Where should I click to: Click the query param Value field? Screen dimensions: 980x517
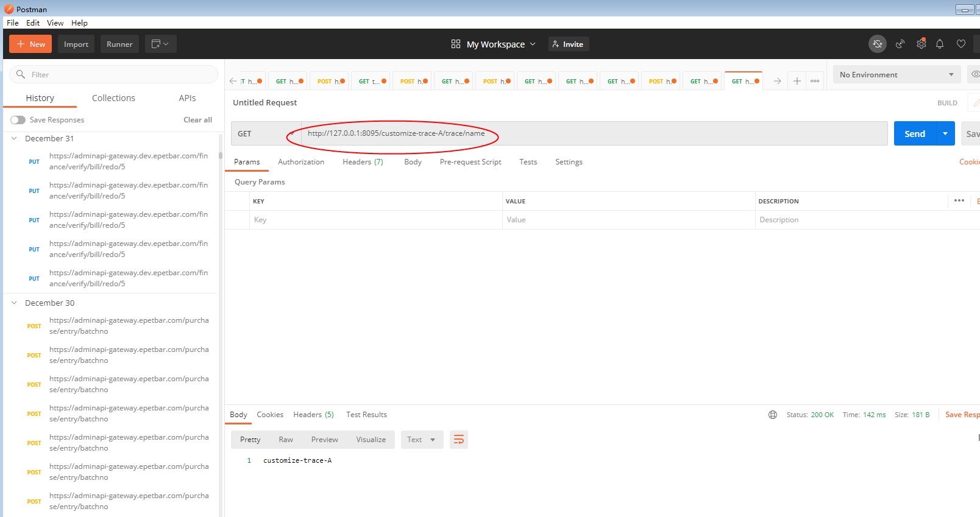[x=629, y=220]
